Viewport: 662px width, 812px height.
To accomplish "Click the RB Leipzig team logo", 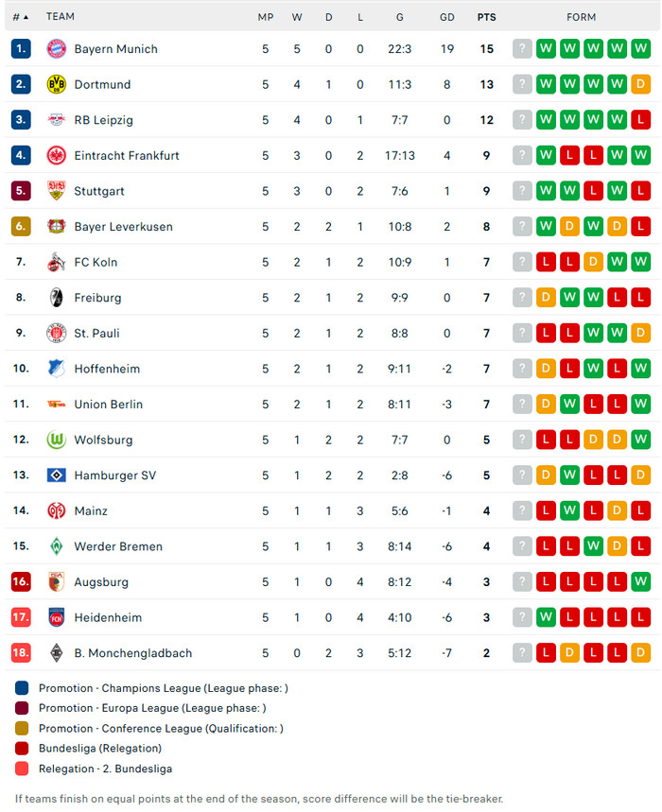I will tap(56, 120).
